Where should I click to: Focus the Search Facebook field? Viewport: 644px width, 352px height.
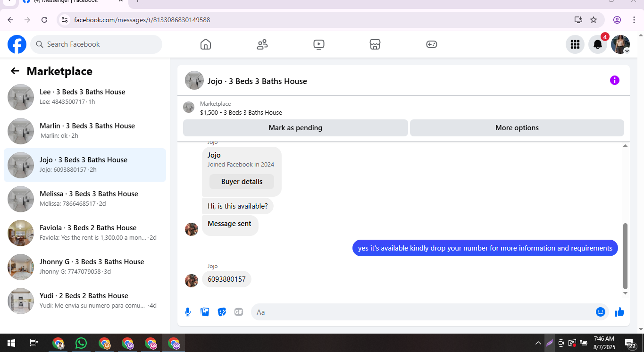[96, 44]
